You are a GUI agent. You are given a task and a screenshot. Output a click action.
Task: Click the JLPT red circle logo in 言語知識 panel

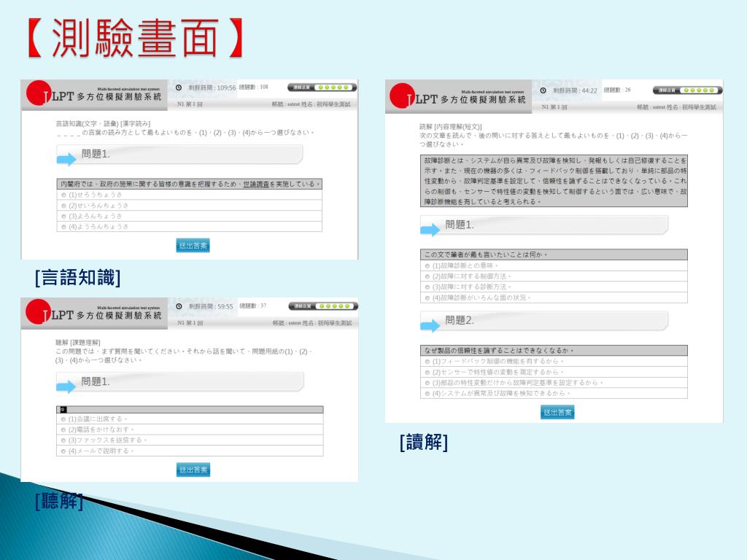tap(39, 93)
